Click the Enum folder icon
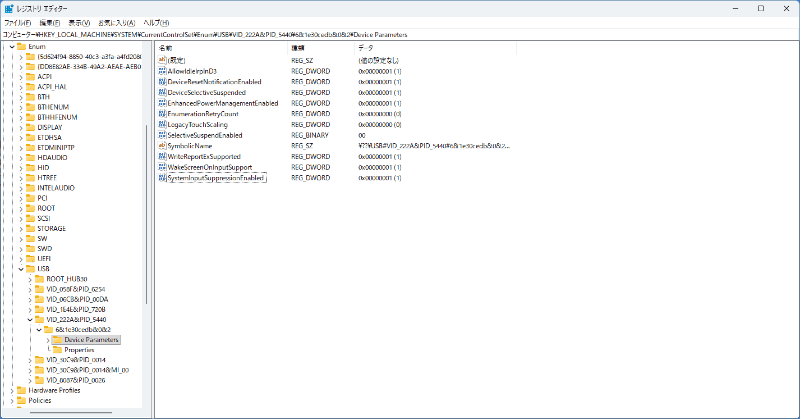Image resolution: width=800 pixels, height=419 pixels. (21, 46)
